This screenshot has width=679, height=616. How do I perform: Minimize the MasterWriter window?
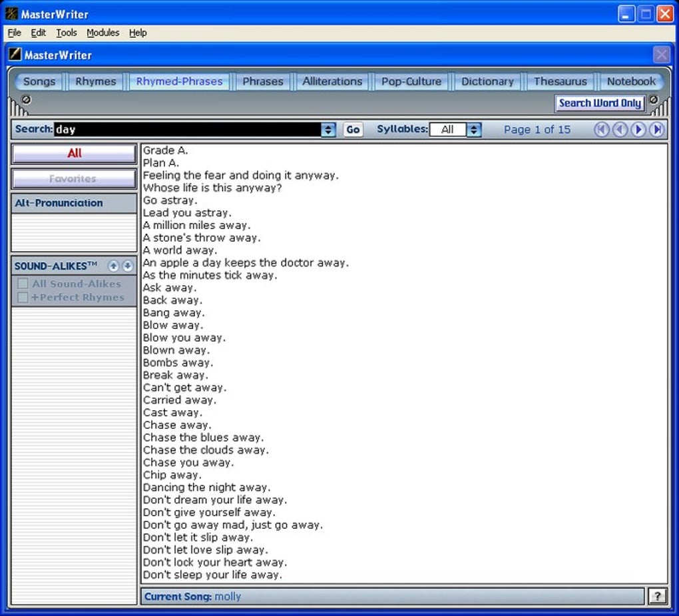pyautogui.click(x=626, y=14)
